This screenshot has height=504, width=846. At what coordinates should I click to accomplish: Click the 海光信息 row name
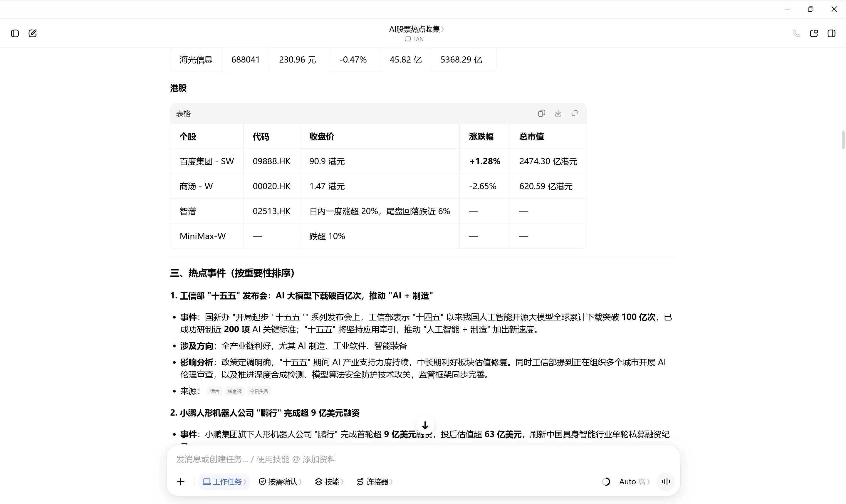tap(196, 60)
